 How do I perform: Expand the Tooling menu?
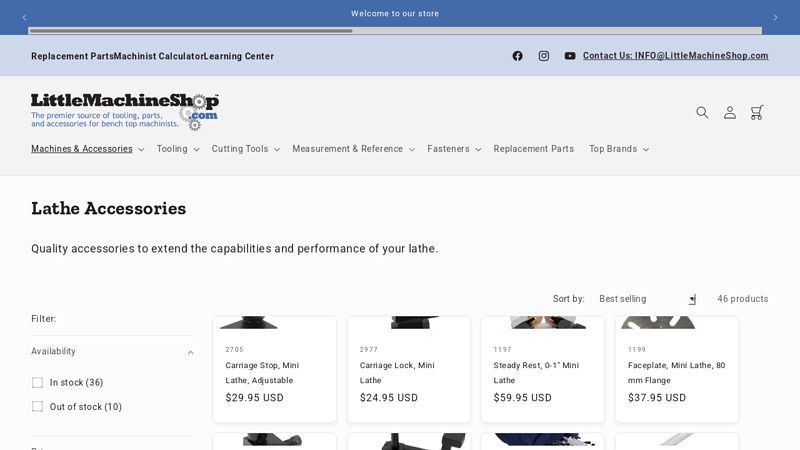[x=178, y=149]
